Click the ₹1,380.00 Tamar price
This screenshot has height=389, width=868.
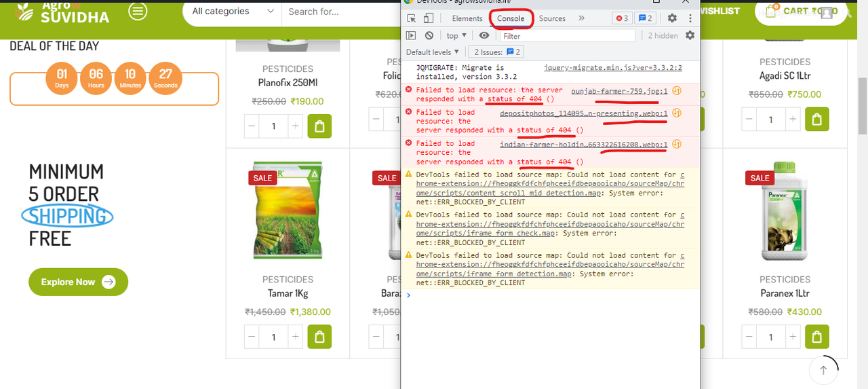coord(311,312)
